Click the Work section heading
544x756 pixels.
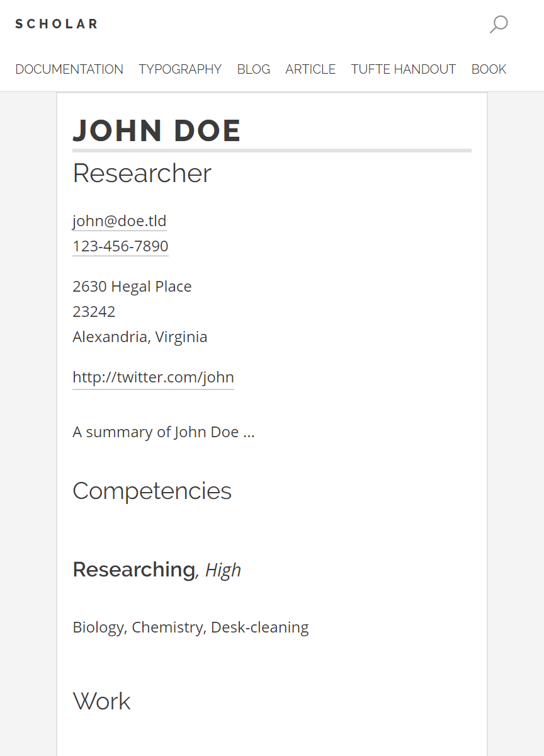[x=102, y=701]
